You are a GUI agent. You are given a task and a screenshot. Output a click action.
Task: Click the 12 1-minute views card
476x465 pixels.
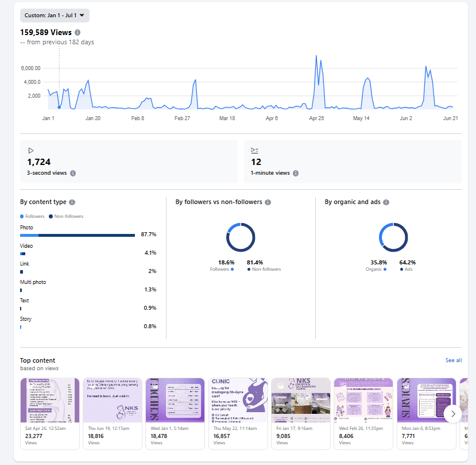tap(353, 162)
